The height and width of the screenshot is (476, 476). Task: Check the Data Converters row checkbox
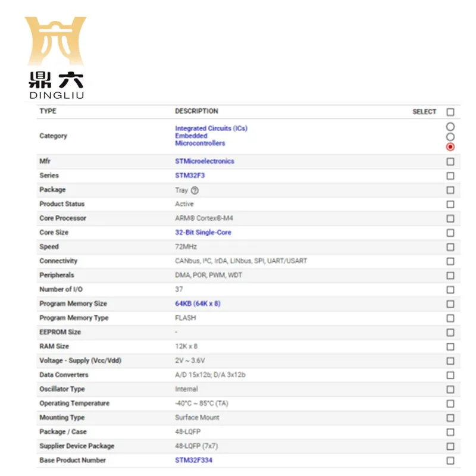tap(450, 375)
